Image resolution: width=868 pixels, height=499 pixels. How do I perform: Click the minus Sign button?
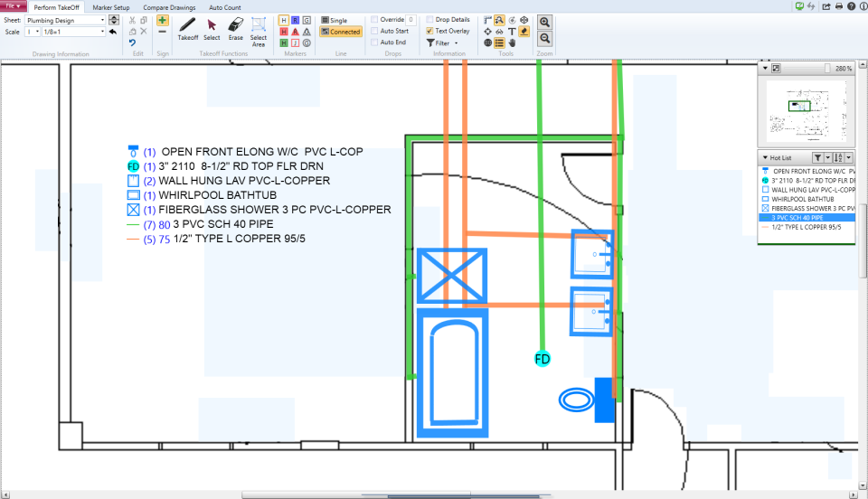coord(162,32)
